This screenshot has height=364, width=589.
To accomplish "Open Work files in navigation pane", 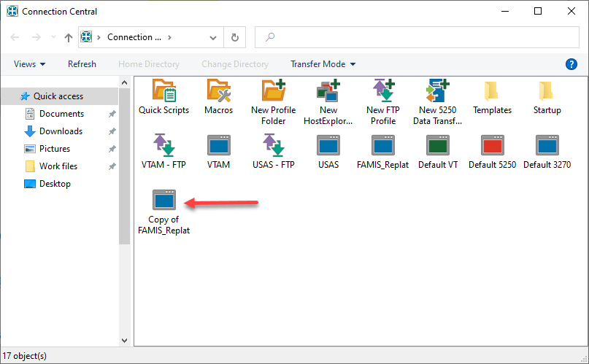I will [x=58, y=166].
